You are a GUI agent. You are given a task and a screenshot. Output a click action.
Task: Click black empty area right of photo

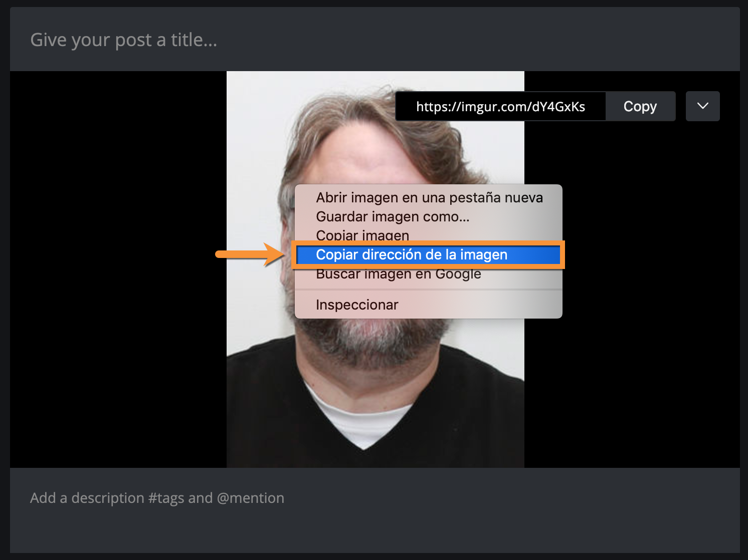632,301
